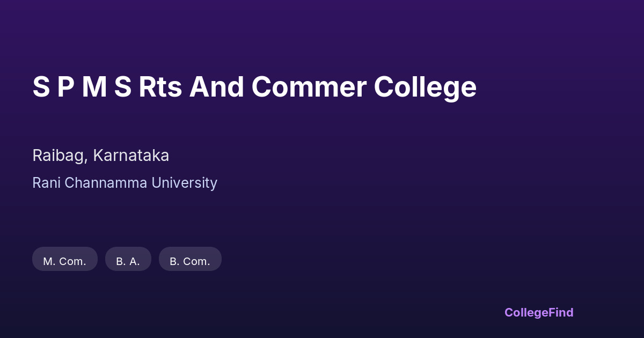Viewport: 644px width, 338px height.
Task: Click the word Rani in the affiliation line
Action: [46, 183]
